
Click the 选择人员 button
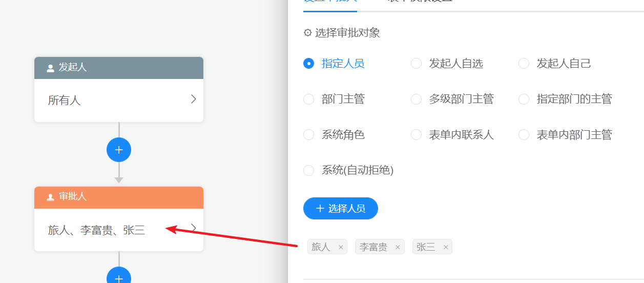tap(341, 208)
